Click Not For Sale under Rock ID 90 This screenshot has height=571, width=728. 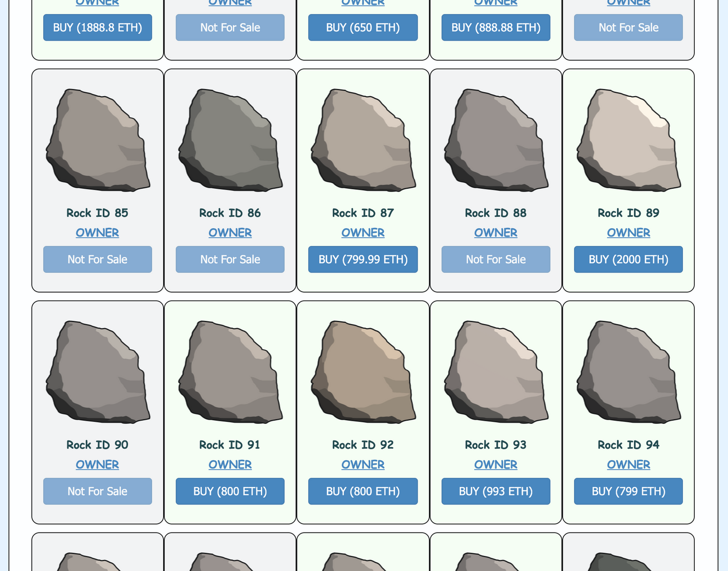point(97,491)
